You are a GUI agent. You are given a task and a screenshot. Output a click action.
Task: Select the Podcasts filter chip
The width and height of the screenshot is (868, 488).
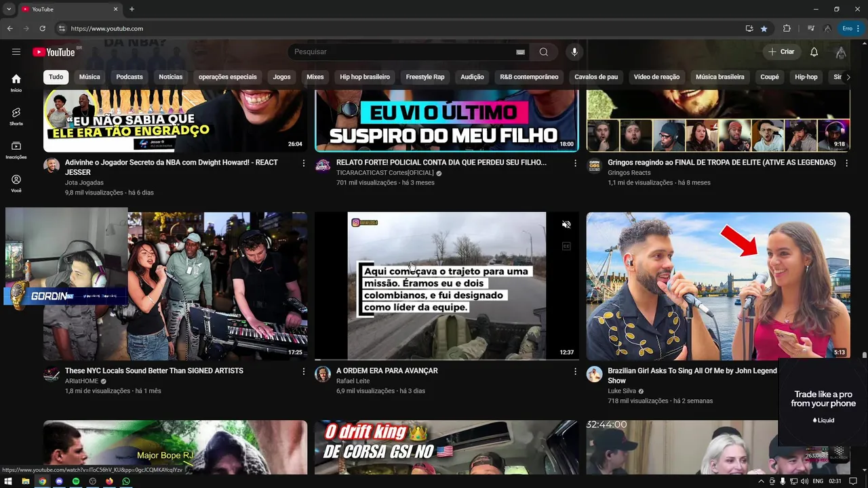pos(130,77)
